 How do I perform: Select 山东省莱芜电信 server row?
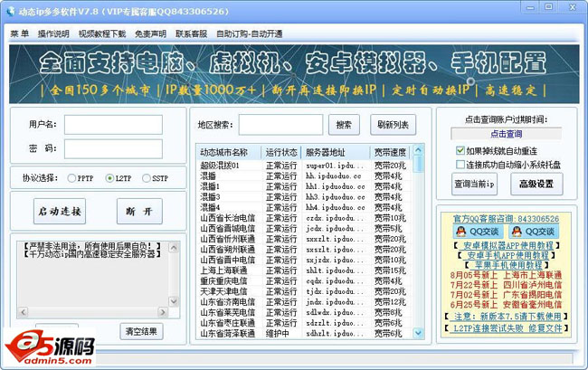click(305, 312)
